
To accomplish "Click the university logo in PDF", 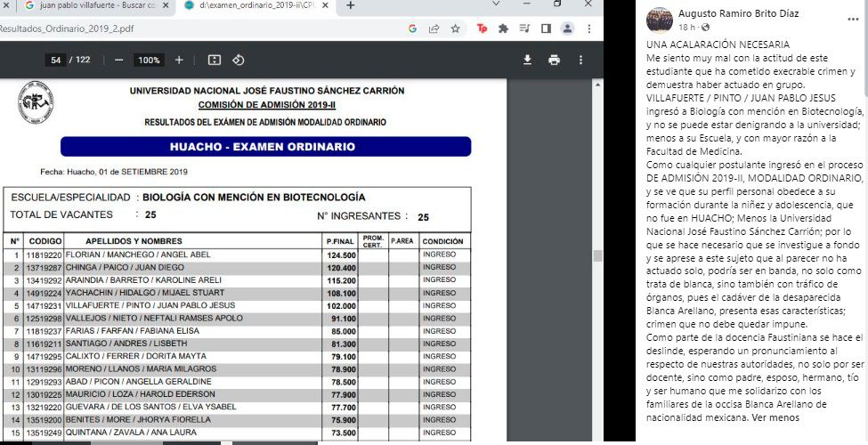I will (x=36, y=102).
